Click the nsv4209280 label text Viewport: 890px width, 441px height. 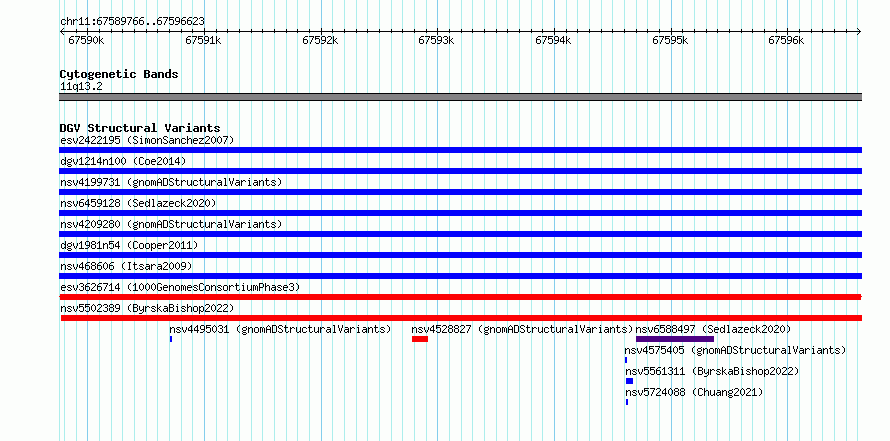[171, 224]
